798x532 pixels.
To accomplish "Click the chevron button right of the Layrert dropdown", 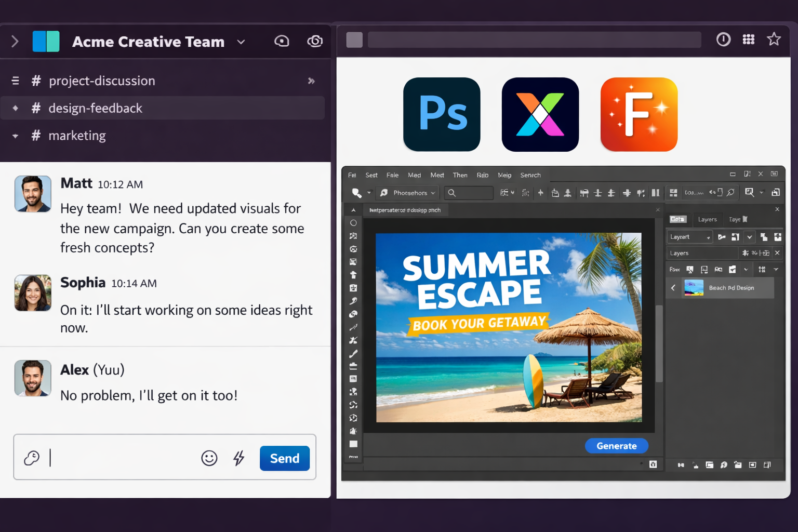I will pyautogui.click(x=749, y=237).
